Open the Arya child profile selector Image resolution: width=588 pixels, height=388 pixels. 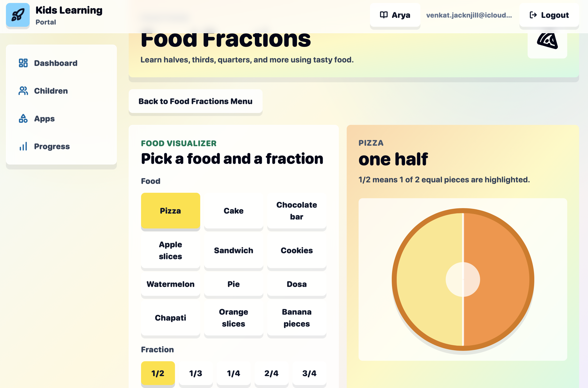(395, 15)
